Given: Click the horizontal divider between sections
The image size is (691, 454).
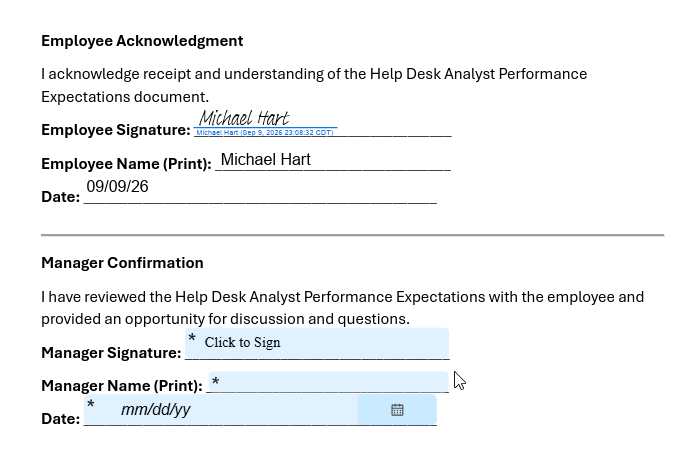Looking at the screenshot, I should 353,235.
